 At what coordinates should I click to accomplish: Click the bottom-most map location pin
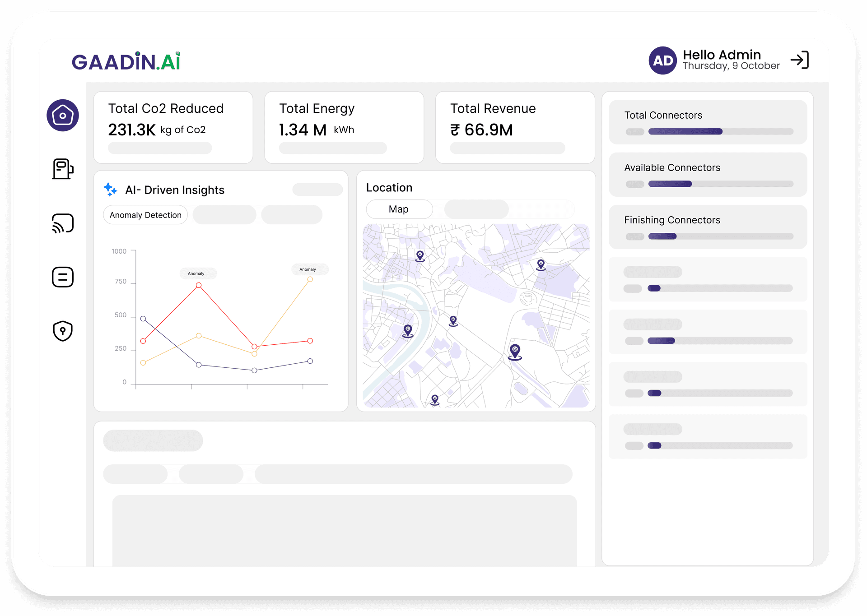tap(434, 400)
